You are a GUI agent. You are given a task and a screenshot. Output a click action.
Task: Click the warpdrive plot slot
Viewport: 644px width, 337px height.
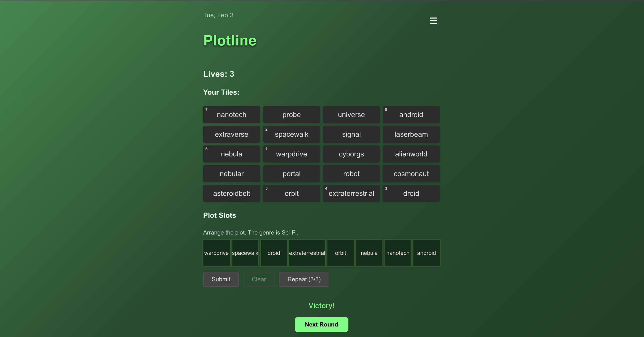point(216,253)
